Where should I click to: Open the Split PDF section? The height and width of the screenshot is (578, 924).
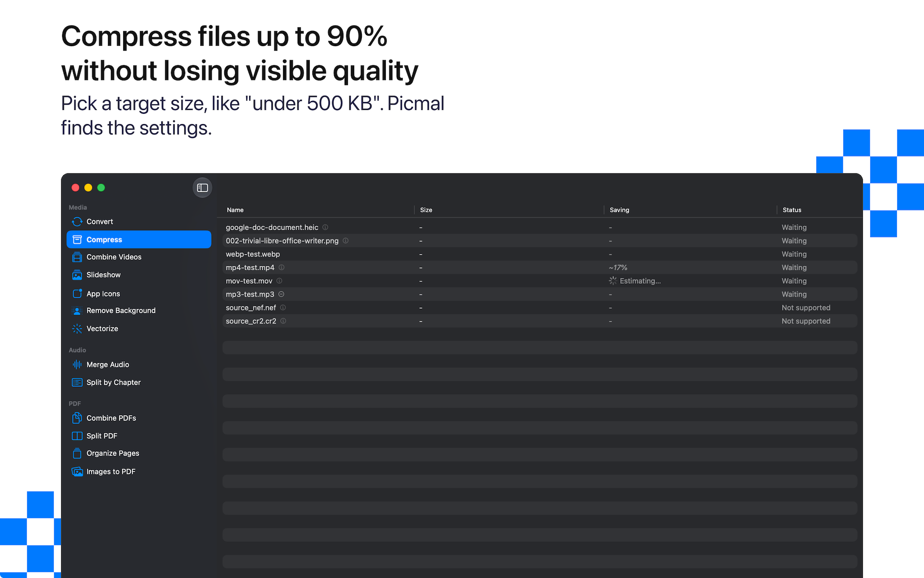(x=139, y=436)
